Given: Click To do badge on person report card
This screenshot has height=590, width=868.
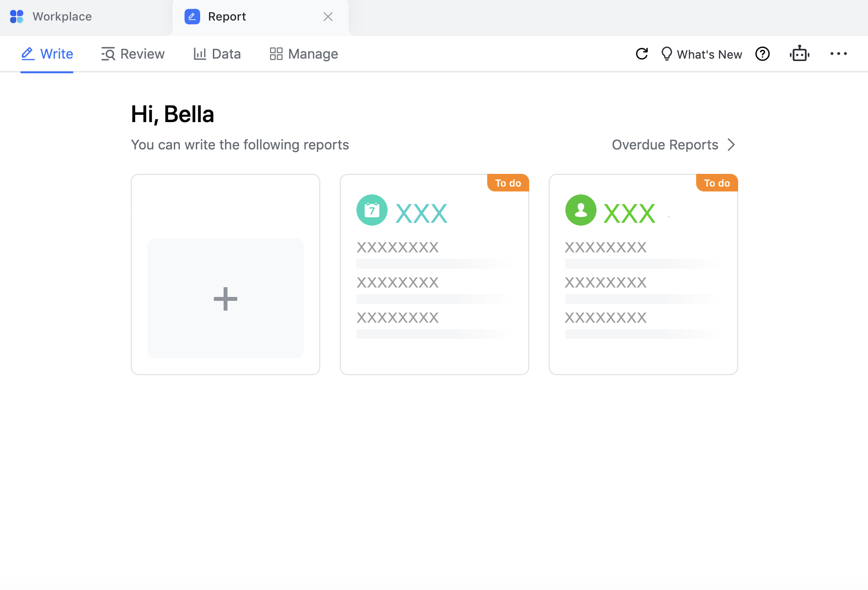Looking at the screenshot, I should pos(717,183).
